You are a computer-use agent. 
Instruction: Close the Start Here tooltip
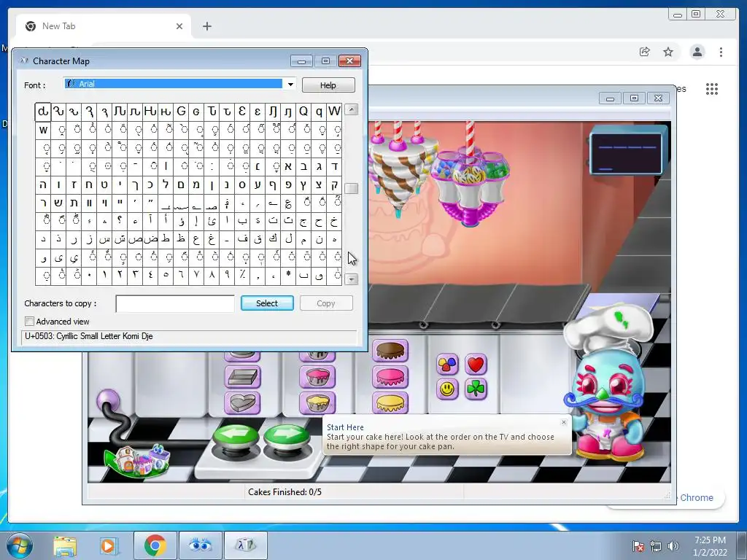(x=564, y=422)
